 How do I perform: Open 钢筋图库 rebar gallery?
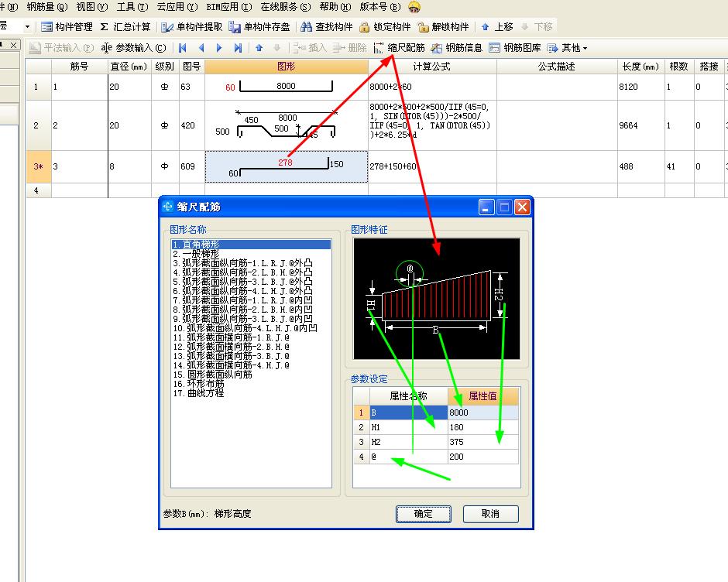pos(515,48)
